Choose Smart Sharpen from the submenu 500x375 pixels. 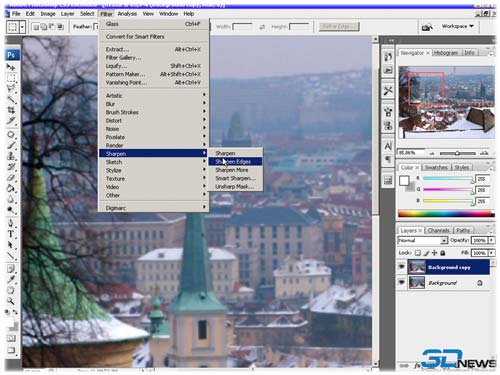point(235,178)
